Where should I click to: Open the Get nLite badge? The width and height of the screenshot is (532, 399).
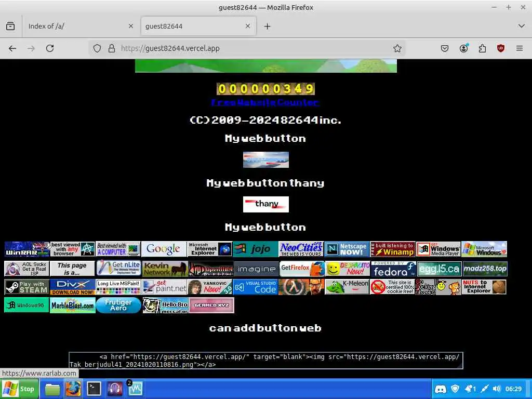tap(118, 269)
